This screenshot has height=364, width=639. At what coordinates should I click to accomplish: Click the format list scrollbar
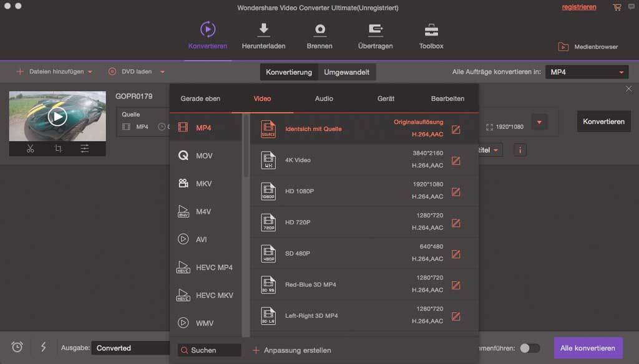[x=246, y=146]
